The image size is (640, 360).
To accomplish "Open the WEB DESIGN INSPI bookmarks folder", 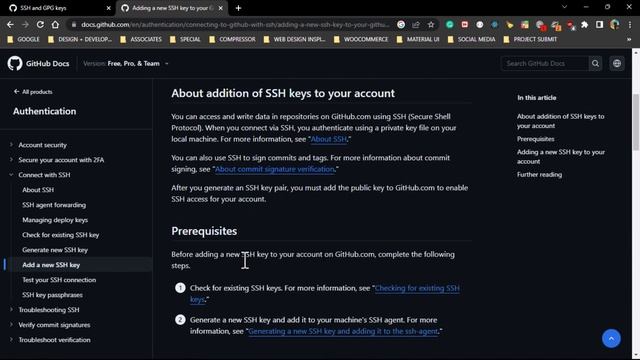I will (294, 39).
